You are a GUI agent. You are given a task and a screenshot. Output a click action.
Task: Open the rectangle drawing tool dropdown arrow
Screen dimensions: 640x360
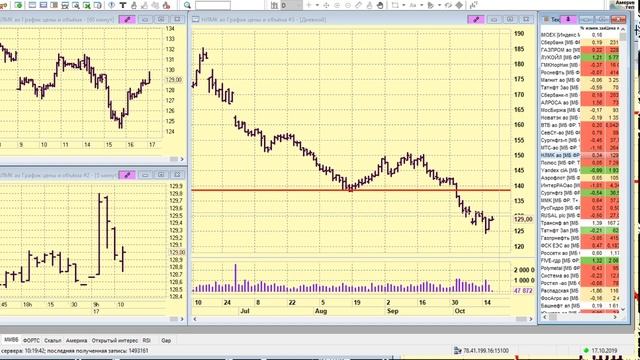tap(404, 5)
